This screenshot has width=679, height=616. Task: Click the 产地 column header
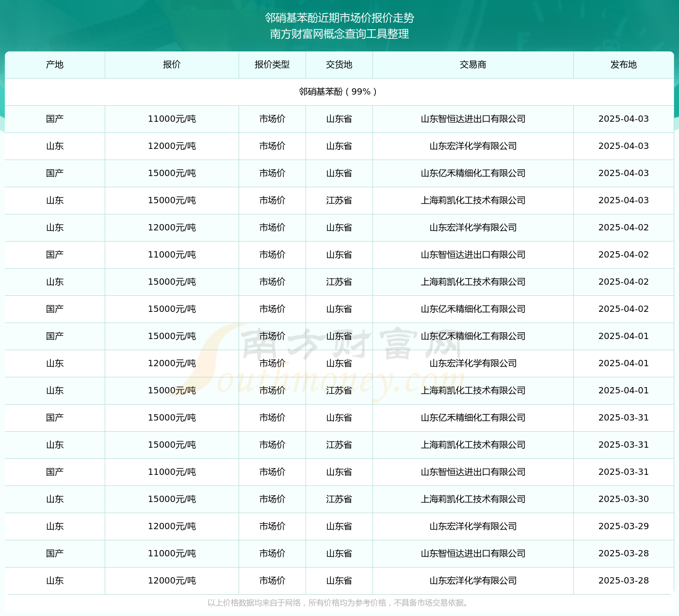pos(55,65)
